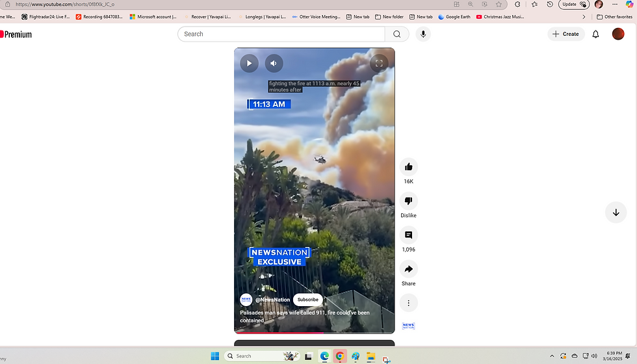Viewport: 637px width, 364px height.
Task: Click the Windows taskbar search box
Action: (262, 356)
